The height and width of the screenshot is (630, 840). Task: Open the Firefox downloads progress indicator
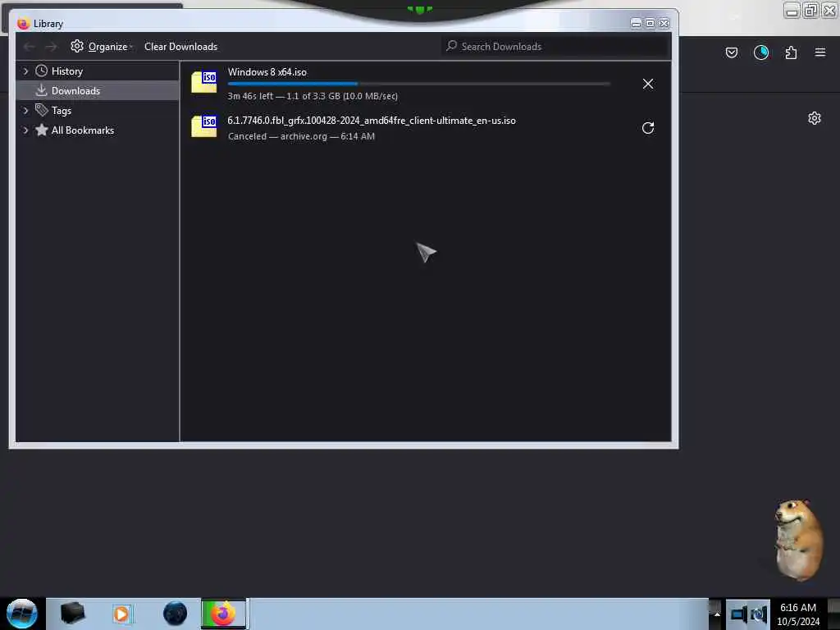[760, 52]
